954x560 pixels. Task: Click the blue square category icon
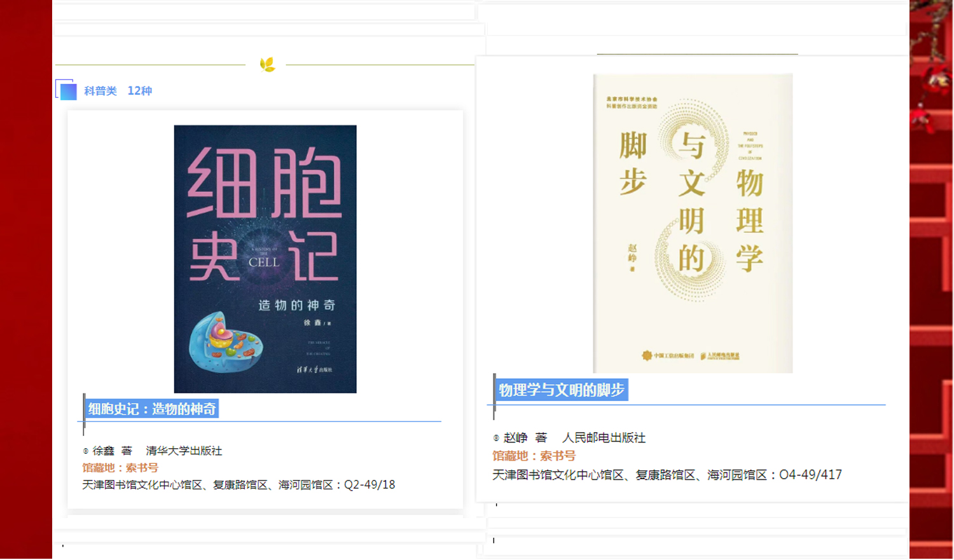66,90
